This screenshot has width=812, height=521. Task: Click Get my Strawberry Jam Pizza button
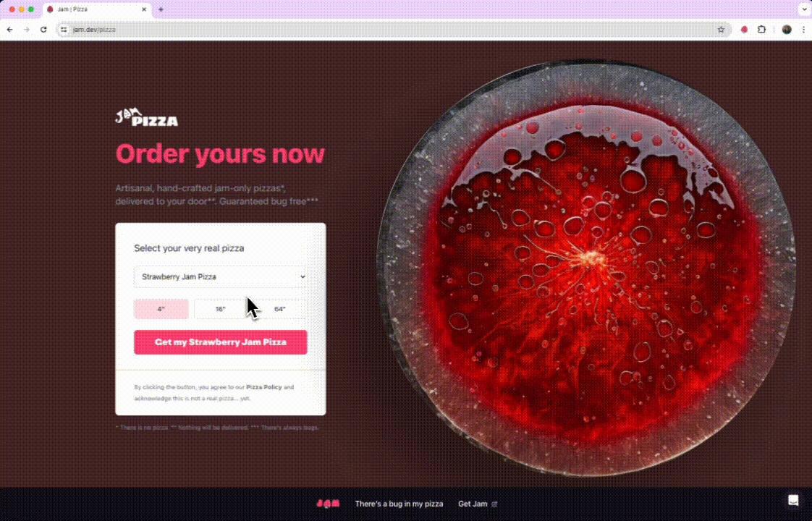click(221, 342)
